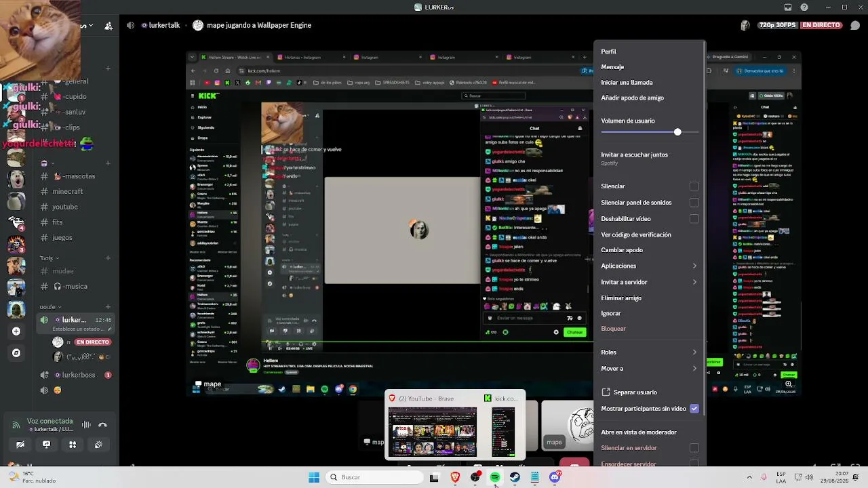Open Discord inbox icon in title bar

[788, 7]
